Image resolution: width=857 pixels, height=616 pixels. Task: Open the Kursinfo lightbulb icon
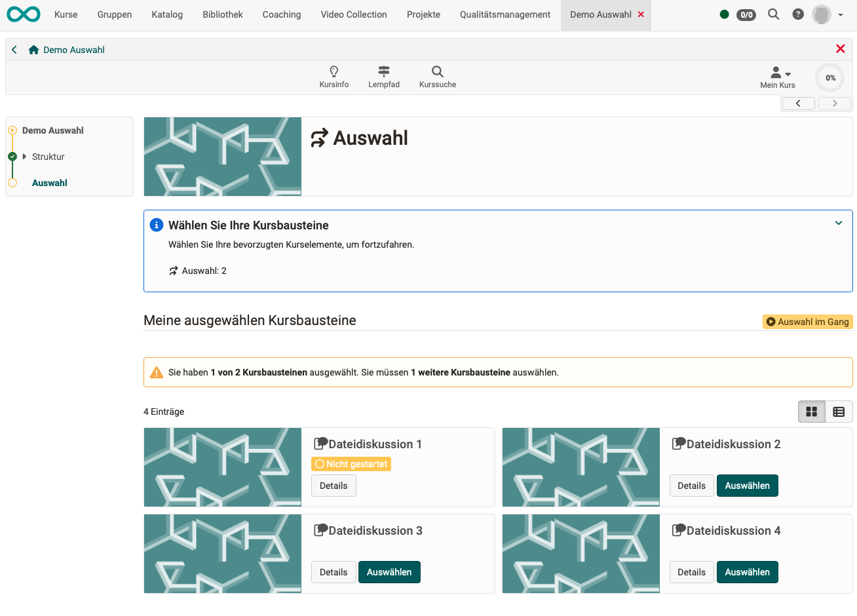(x=333, y=72)
